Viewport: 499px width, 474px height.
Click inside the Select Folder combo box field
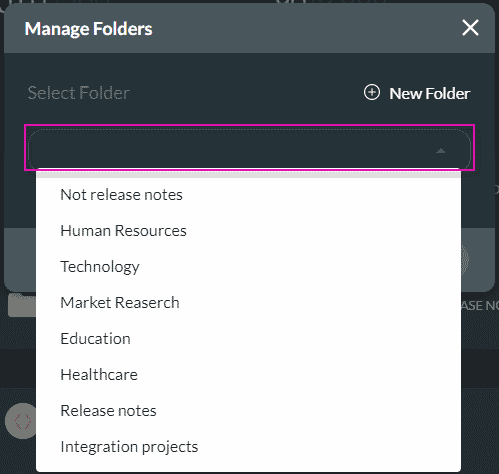[x=249, y=148]
